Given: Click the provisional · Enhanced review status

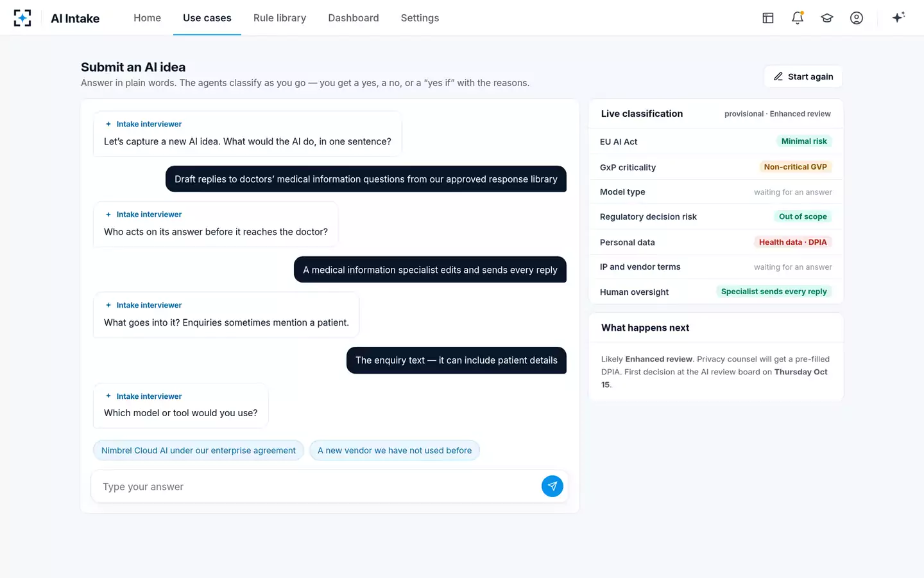Looking at the screenshot, I should (x=777, y=114).
